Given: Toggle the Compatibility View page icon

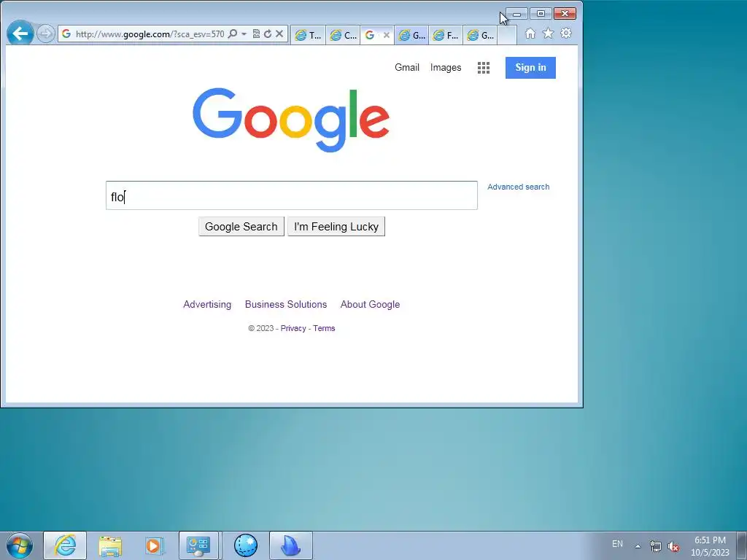Looking at the screenshot, I should [x=256, y=34].
